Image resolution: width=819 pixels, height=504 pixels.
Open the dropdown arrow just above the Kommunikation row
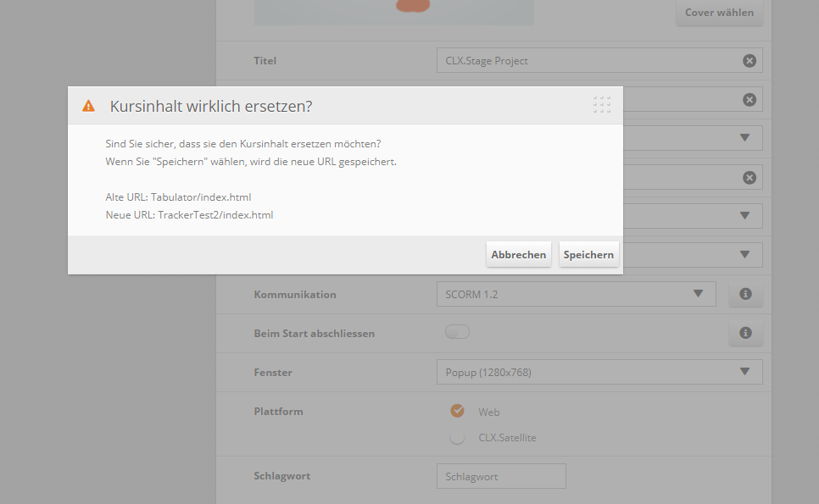click(744, 254)
